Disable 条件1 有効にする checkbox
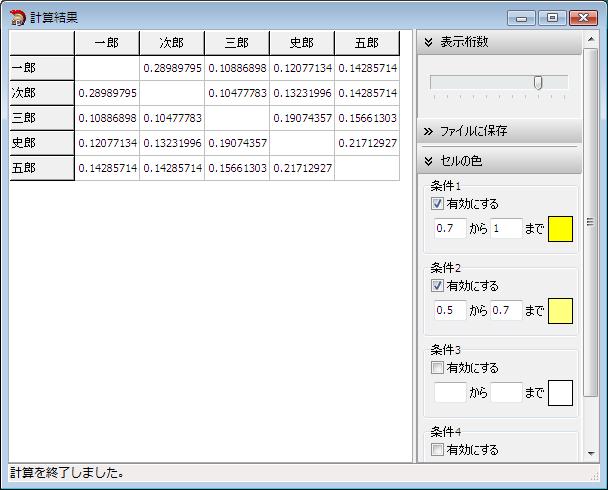608x490 pixels. point(437,204)
